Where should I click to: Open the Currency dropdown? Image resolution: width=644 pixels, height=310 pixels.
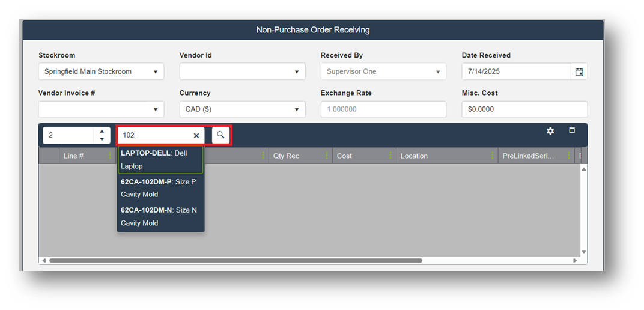click(x=297, y=109)
